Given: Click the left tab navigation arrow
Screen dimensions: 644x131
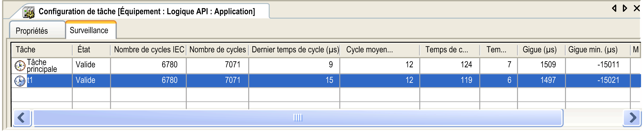Looking at the screenshot, I should tap(614, 8).
